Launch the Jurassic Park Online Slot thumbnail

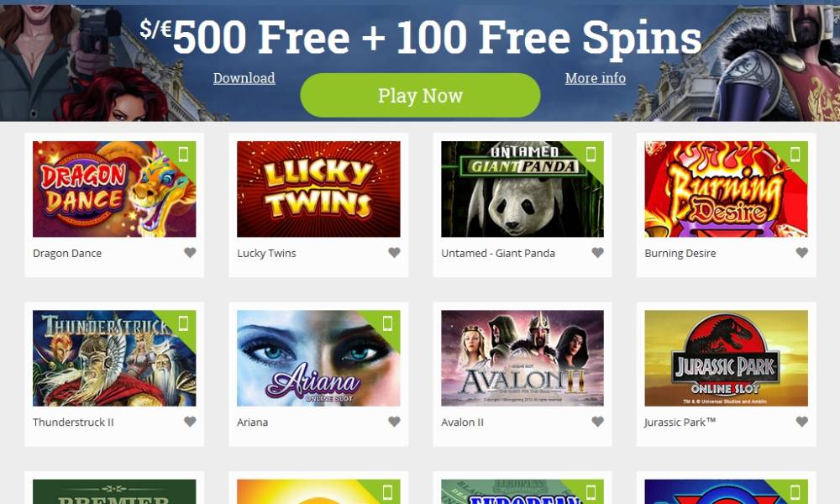tap(726, 359)
